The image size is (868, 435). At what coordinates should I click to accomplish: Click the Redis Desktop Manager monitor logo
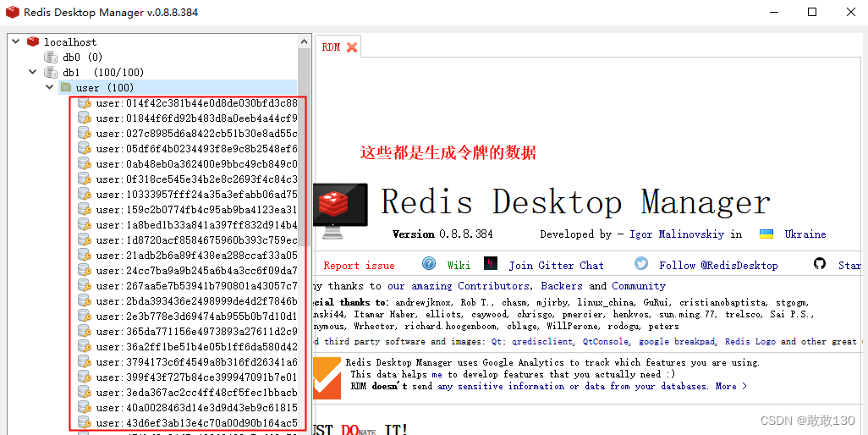(x=340, y=211)
